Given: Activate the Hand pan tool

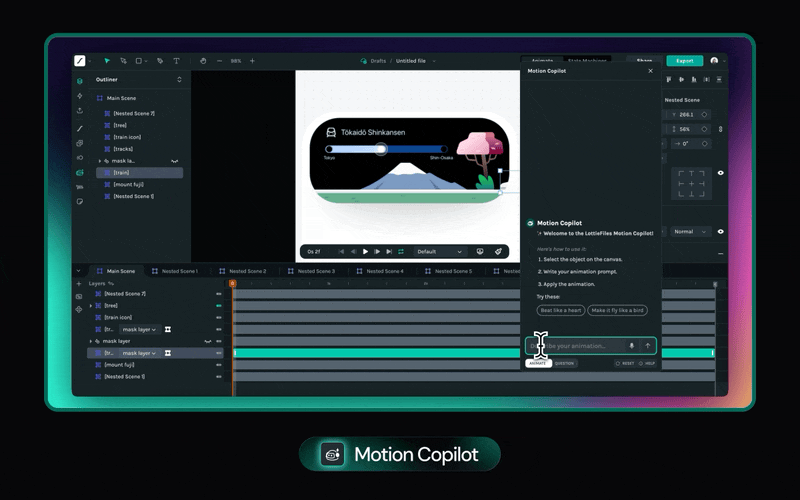Looking at the screenshot, I should point(203,61).
